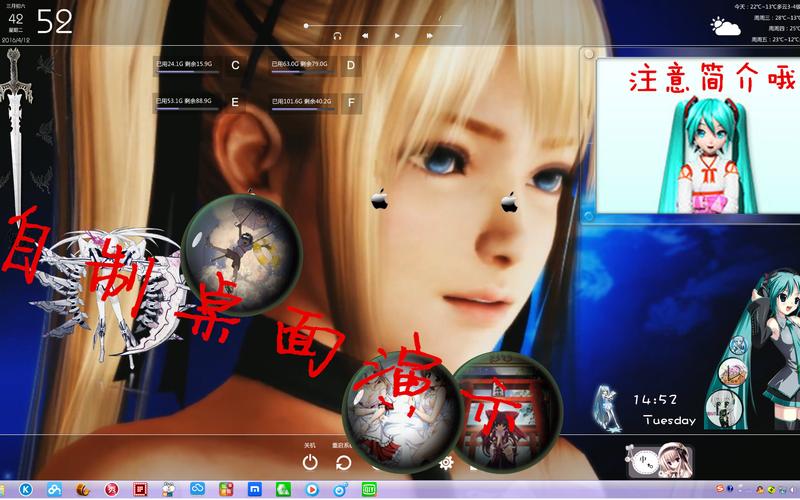
Task: Click the right Apple logo icon
Action: pyautogui.click(x=509, y=202)
